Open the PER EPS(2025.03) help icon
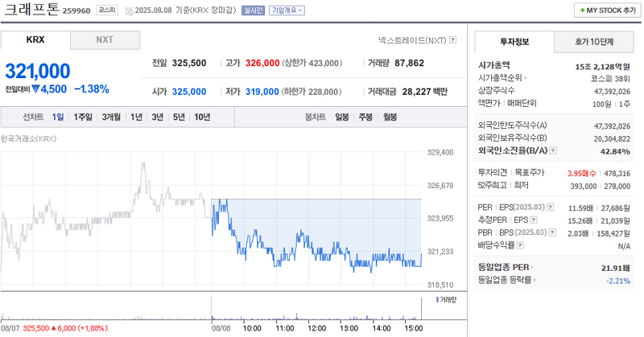The width and height of the screenshot is (644, 337). tap(551, 208)
